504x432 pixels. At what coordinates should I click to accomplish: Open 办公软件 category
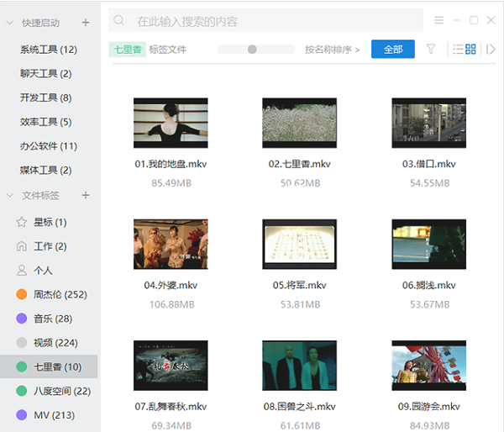click(48, 146)
